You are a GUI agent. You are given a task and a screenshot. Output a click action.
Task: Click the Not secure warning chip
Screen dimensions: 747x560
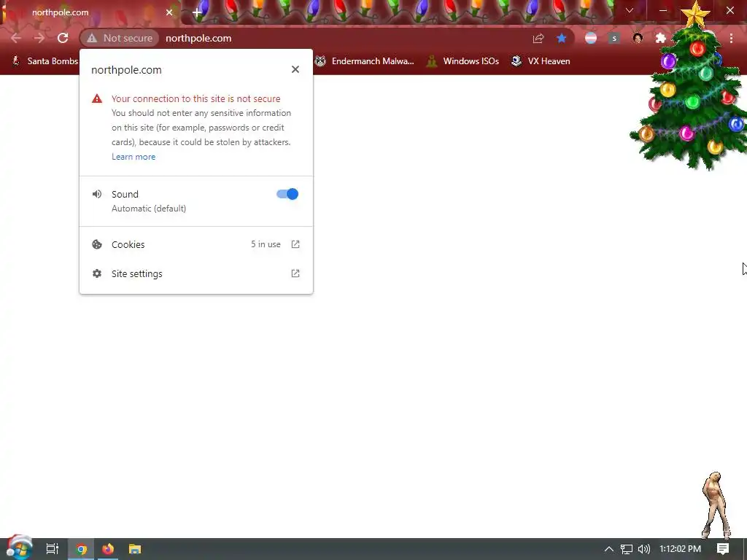[x=120, y=38]
